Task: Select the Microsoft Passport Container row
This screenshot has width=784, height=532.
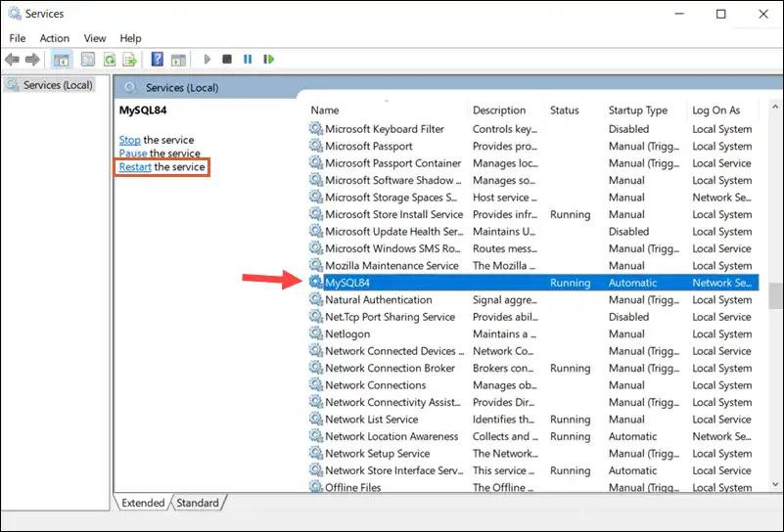Action: (x=533, y=163)
